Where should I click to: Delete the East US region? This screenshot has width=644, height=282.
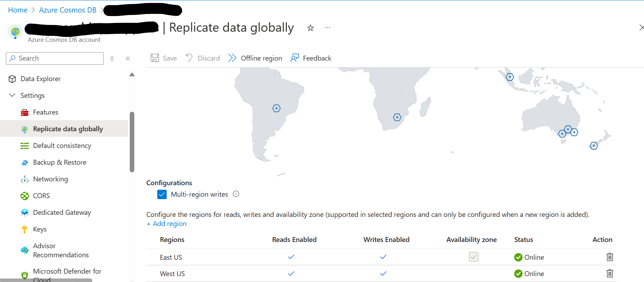610,257
